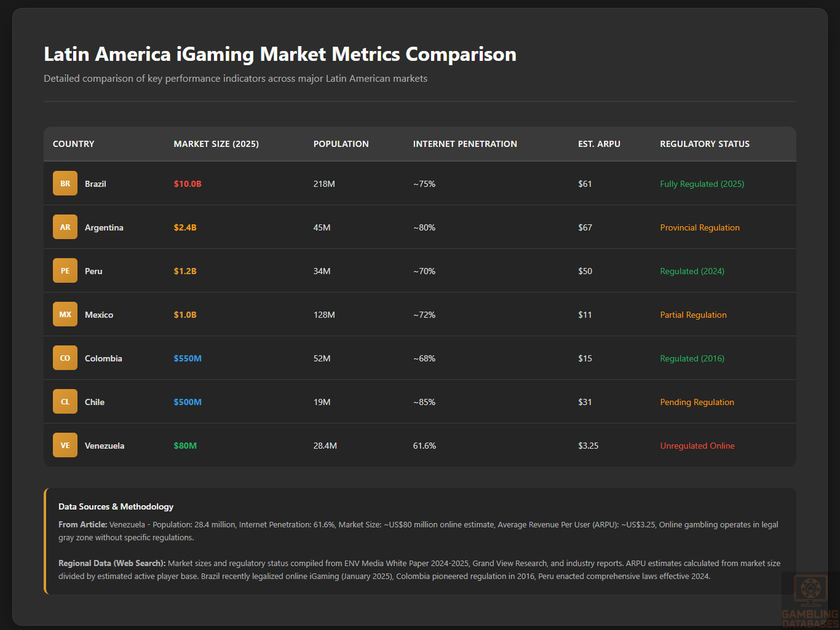
Task: Click the Regulatory Status column header
Action: pyautogui.click(x=704, y=144)
